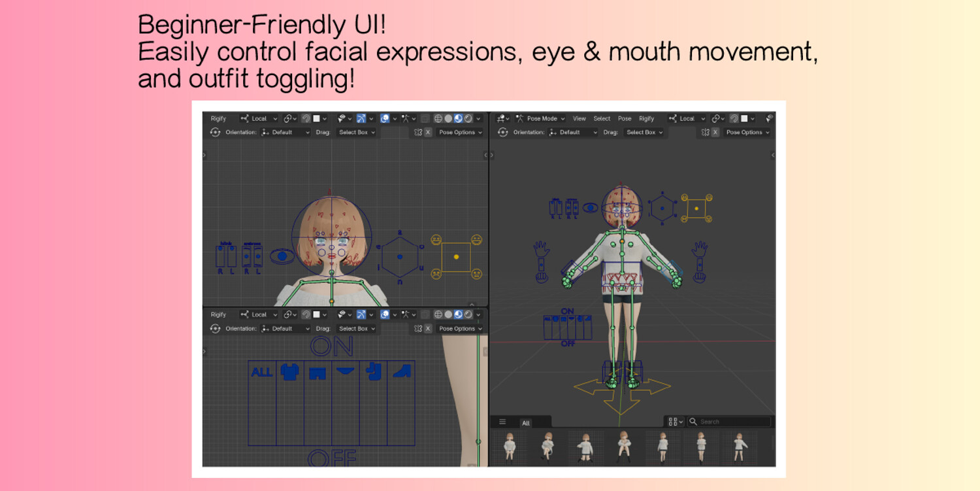Select the rendered shading sphere icon

coord(468,118)
